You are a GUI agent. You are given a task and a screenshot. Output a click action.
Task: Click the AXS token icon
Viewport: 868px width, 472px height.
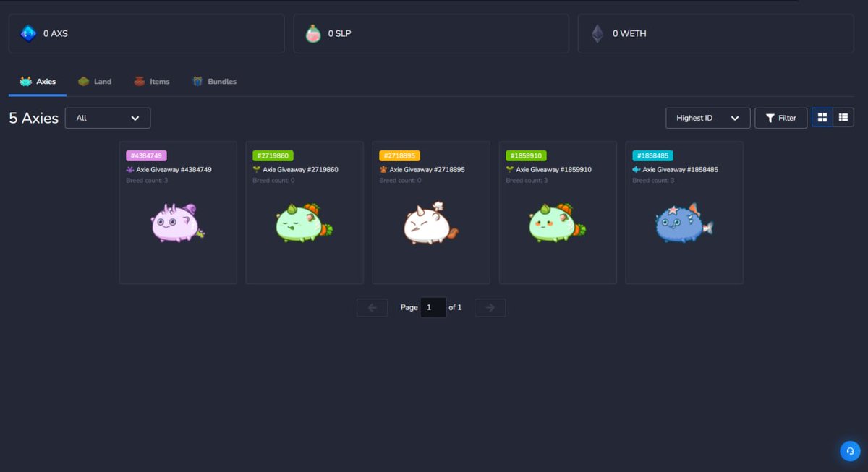point(28,33)
